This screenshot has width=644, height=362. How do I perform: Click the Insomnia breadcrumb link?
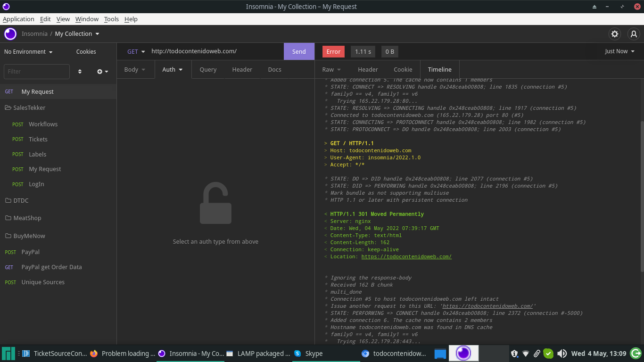pyautogui.click(x=34, y=34)
